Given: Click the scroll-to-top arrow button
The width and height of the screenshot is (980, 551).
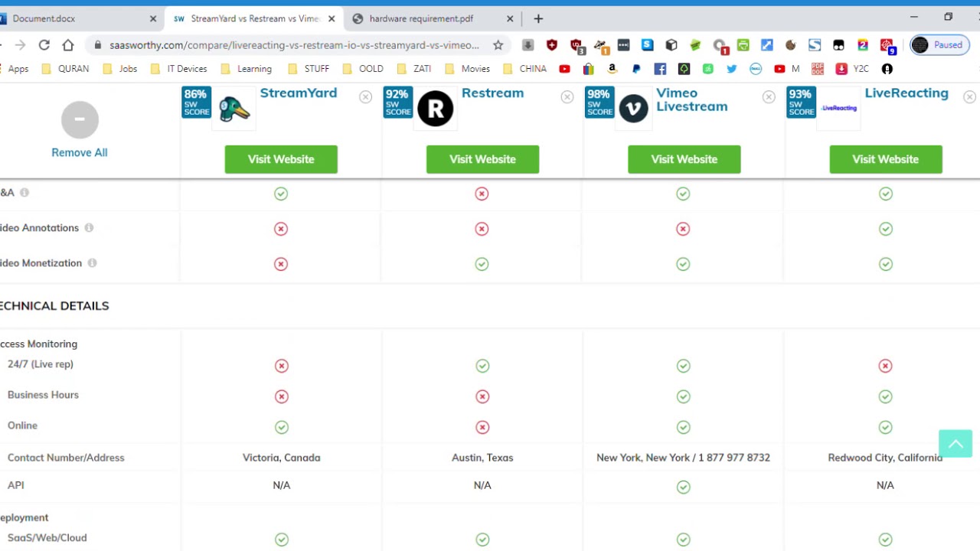Looking at the screenshot, I should [x=955, y=444].
